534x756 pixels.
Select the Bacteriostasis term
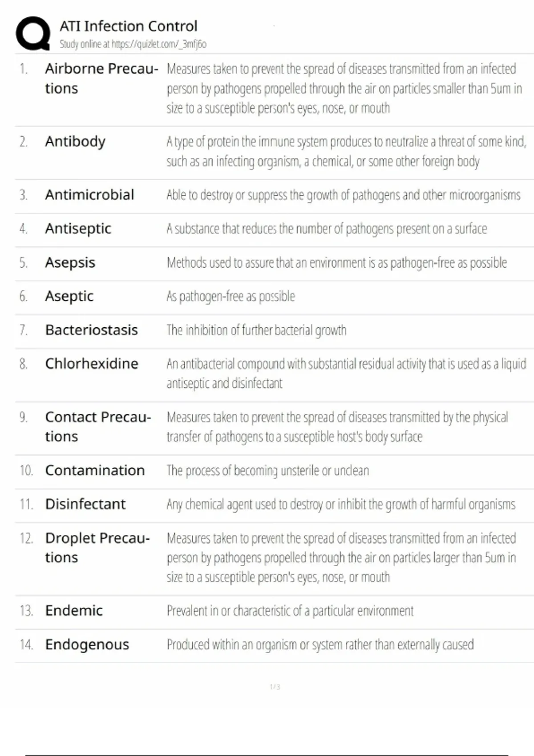(x=91, y=330)
